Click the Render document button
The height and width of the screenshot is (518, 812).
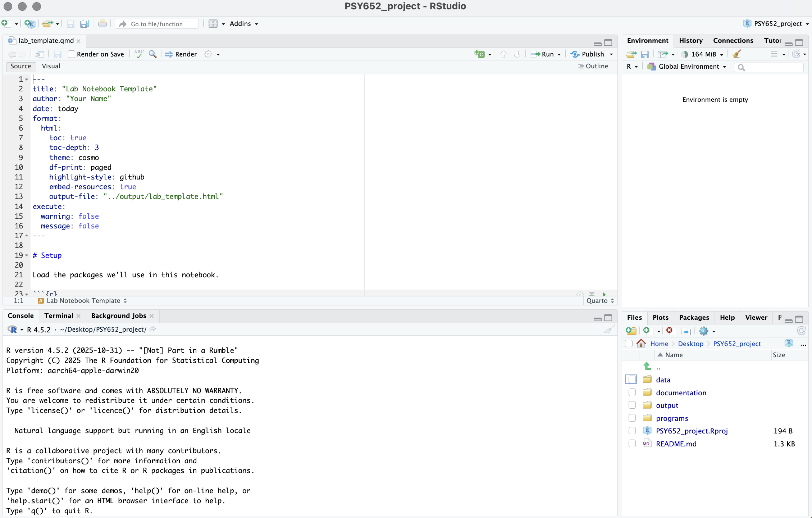coord(181,54)
